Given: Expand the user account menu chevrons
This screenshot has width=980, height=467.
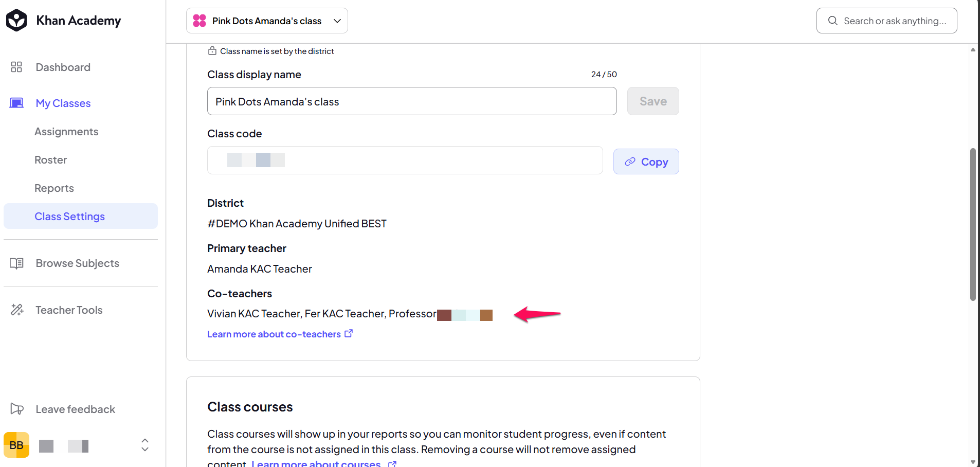Looking at the screenshot, I should tap(145, 445).
